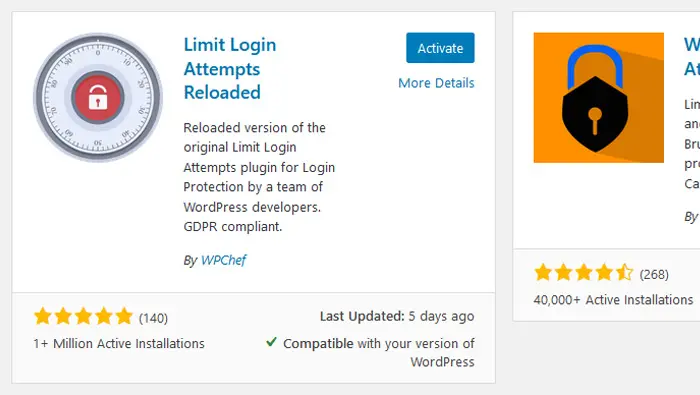Image resolution: width=700 pixels, height=395 pixels.
Task: Click the (268) ratings count
Action: coord(654,274)
